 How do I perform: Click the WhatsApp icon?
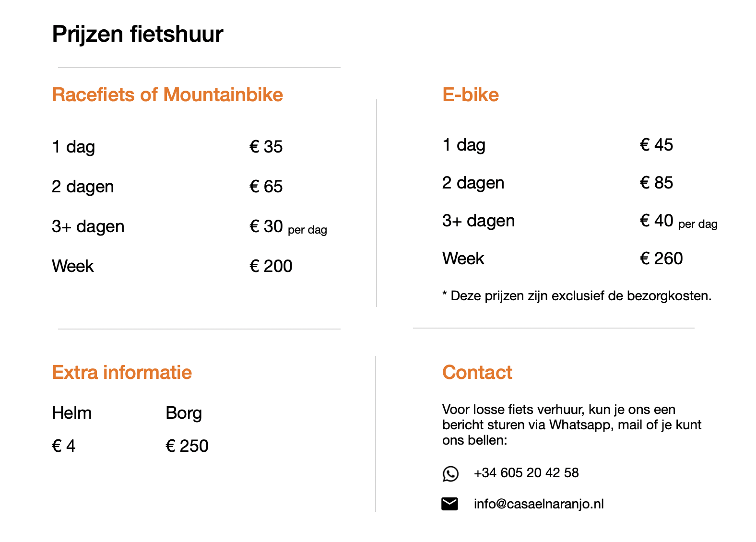450,473
